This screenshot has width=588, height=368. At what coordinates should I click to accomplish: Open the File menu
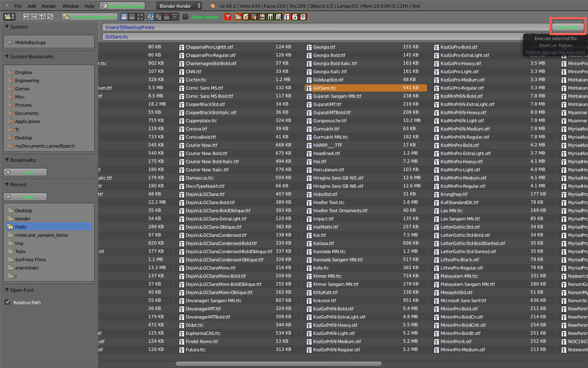click(x=18, y=6)
